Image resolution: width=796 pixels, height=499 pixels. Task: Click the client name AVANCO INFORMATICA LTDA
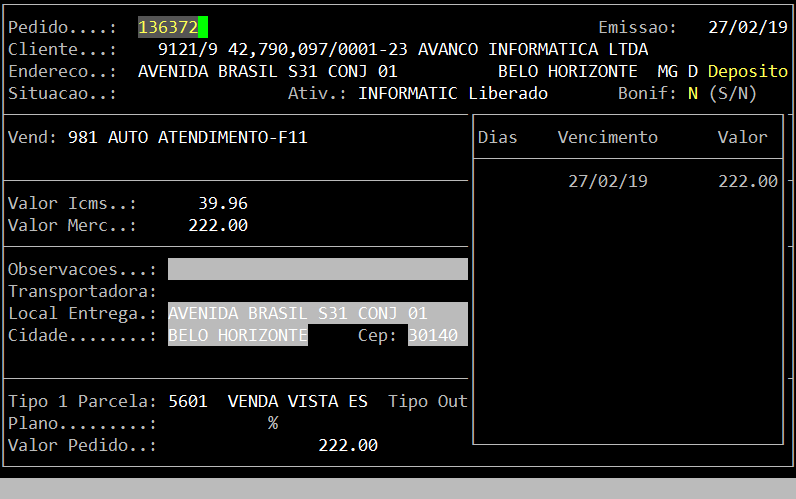pyautogui.click(x=532, y=49)
